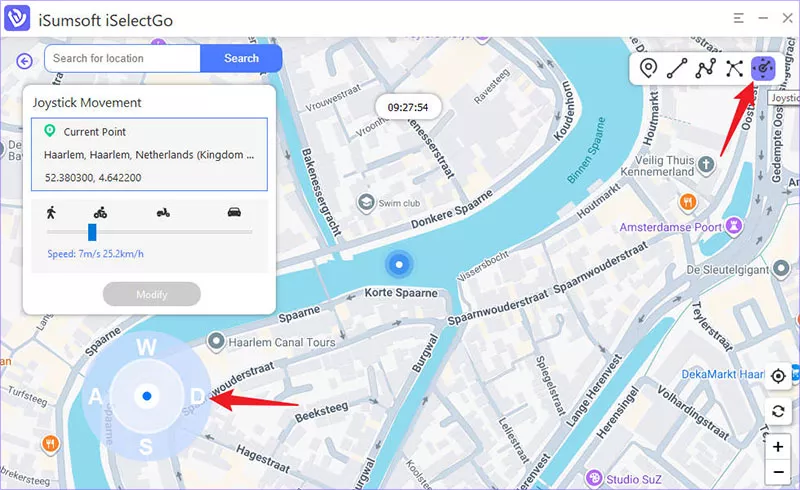This screenshot has width=800, height=490.
Task: Click the Search for location field
Action: click(x=122, y=58)
